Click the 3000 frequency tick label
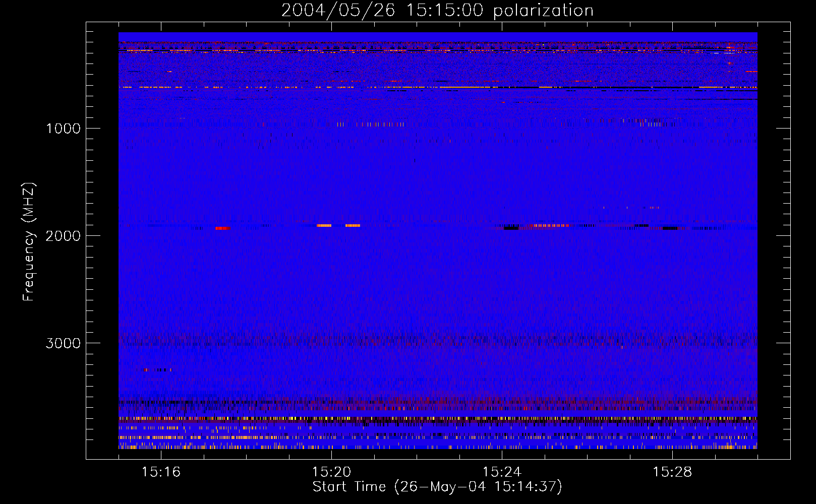The height and width of the screenshot is (504, 816). pos(63,343)
